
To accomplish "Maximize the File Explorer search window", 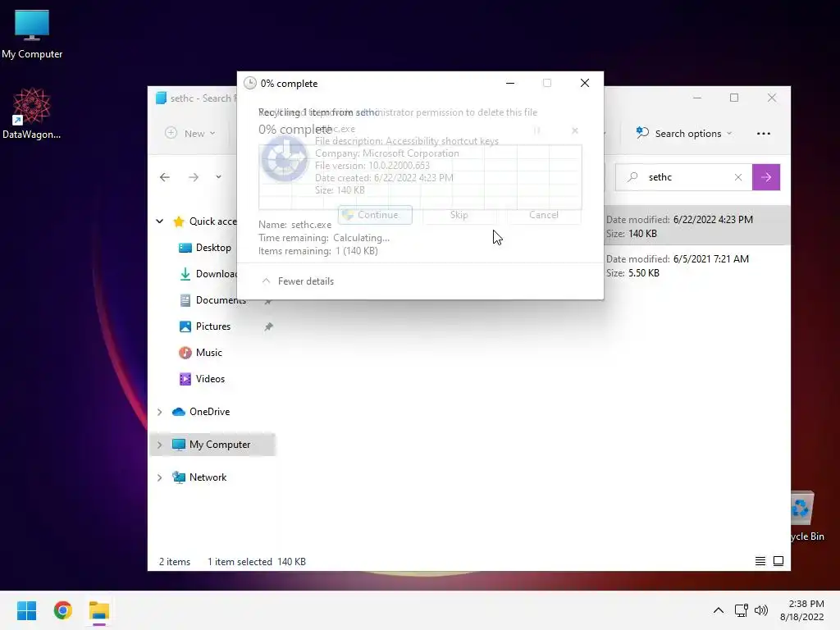I will pos(734,98).
